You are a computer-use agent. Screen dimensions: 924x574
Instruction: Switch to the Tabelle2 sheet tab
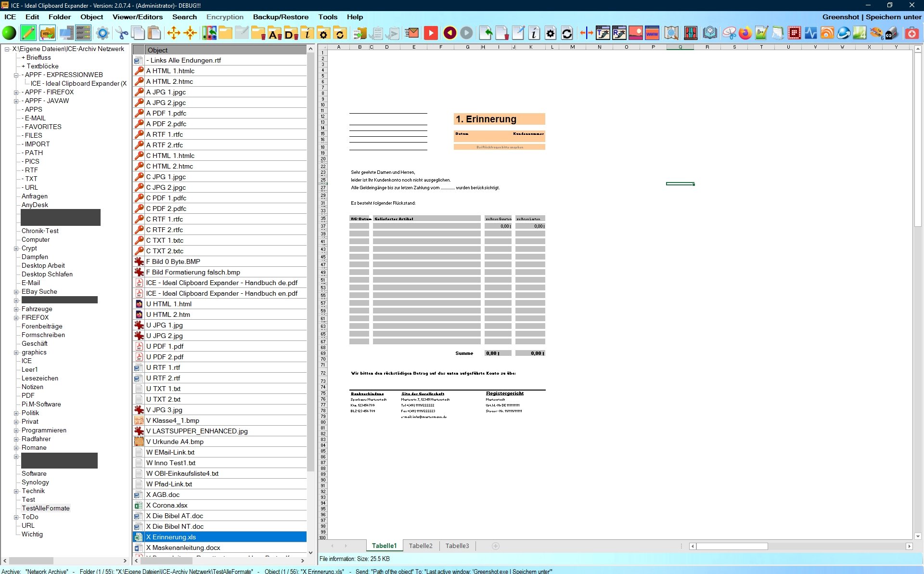click(420, 546)
